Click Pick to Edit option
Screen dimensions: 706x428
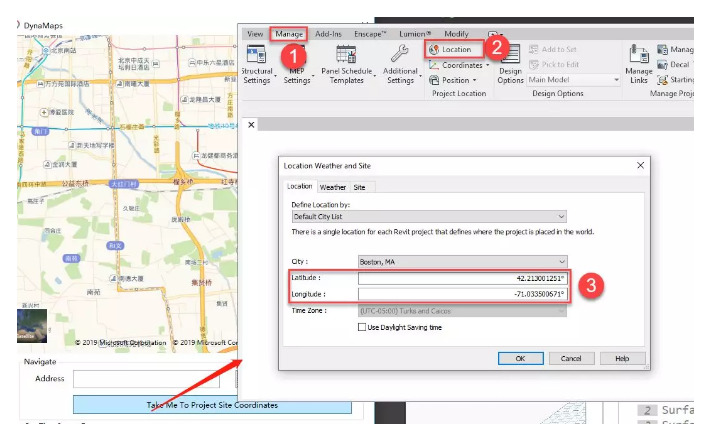pyautogui.click(x=554, y=64)
